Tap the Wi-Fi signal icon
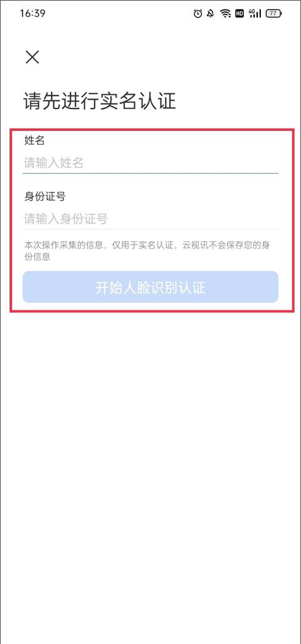The image size is (301, 644). [x=226, y=14]
